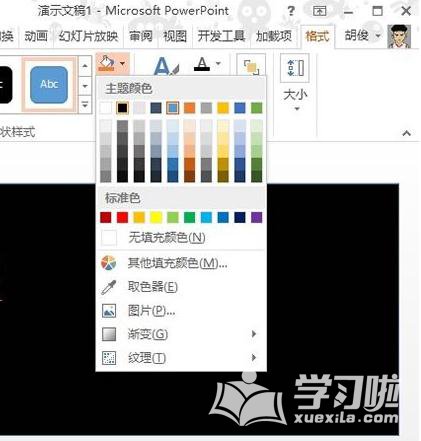Click the color wheel icon
Screen dimensions: 421x441
pyautogui.click(x=109, y=263)
